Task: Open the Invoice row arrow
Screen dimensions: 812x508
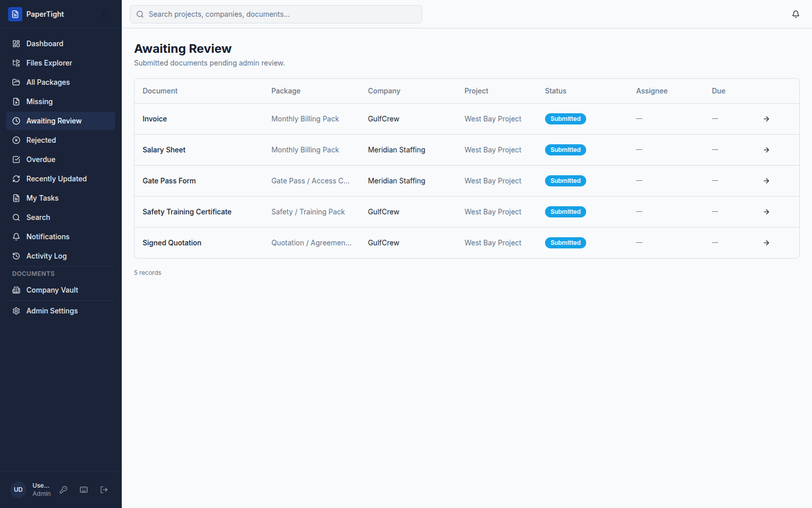Action: (x=766, y=119)
